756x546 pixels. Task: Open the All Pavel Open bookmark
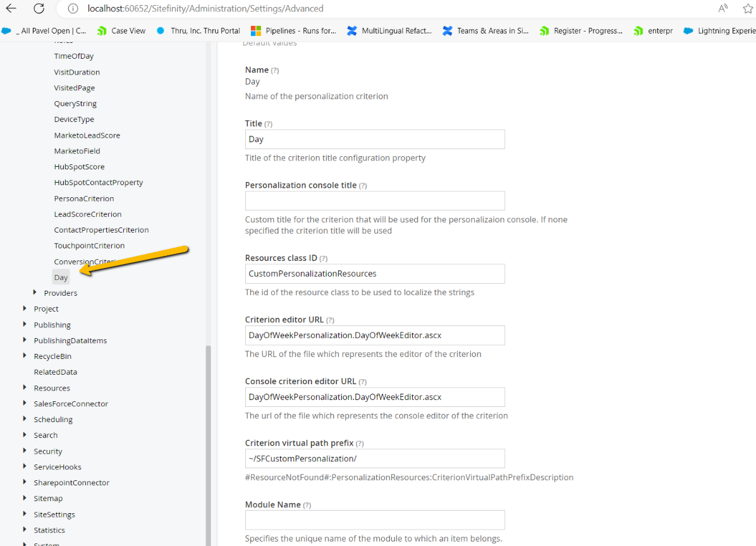[44, 31]
